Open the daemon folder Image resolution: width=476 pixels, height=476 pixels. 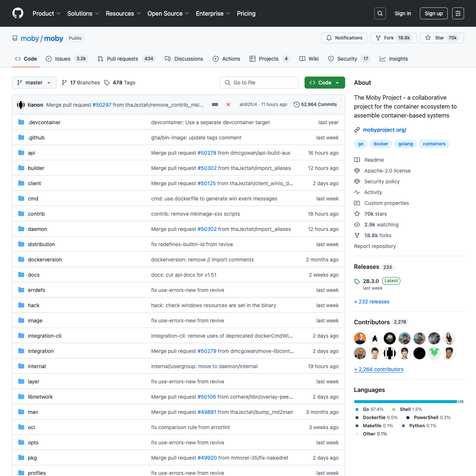(x=38, y=229)
